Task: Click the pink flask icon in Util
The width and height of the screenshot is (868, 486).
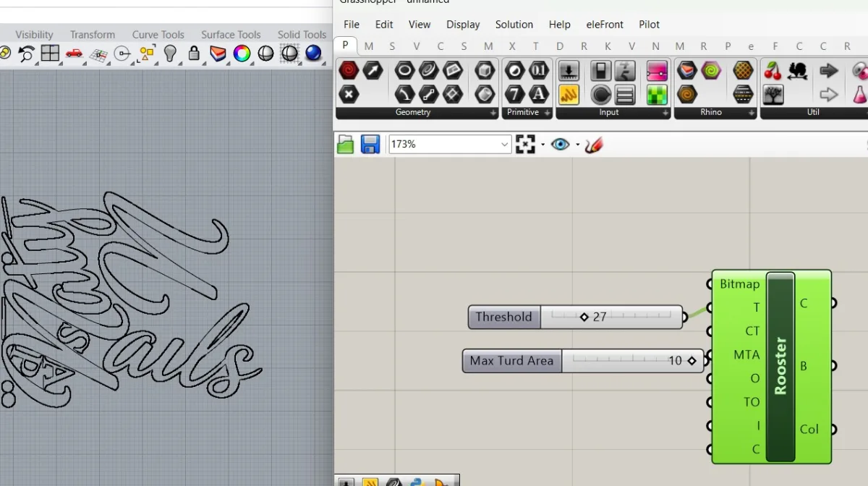Action: pos(860,94)
